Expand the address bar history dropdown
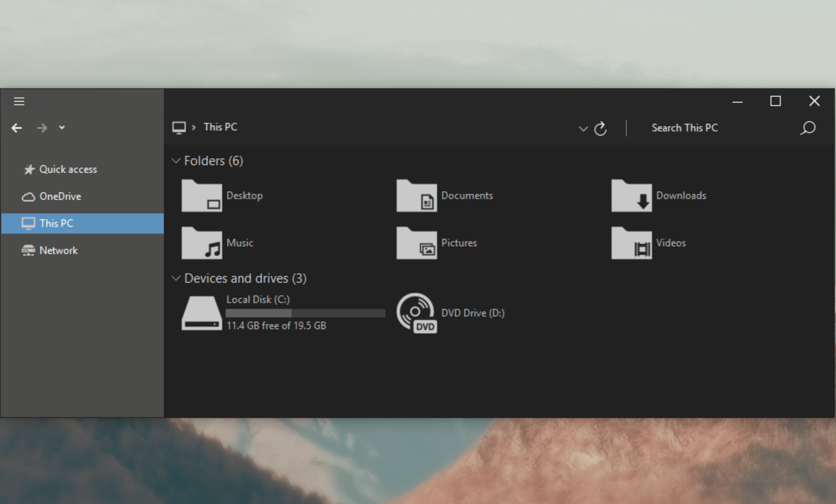Viewport: 836px width, 504px height. point(583,129)
